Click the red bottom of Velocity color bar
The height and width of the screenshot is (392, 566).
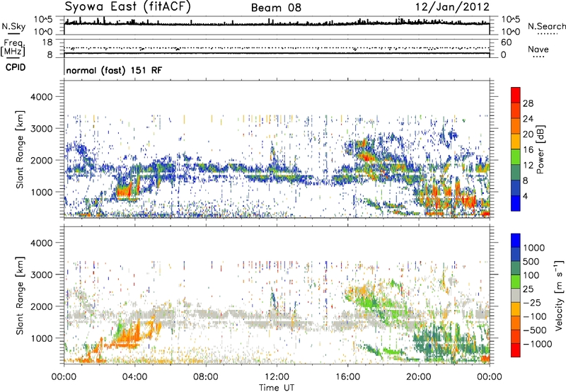coord(516,351)
